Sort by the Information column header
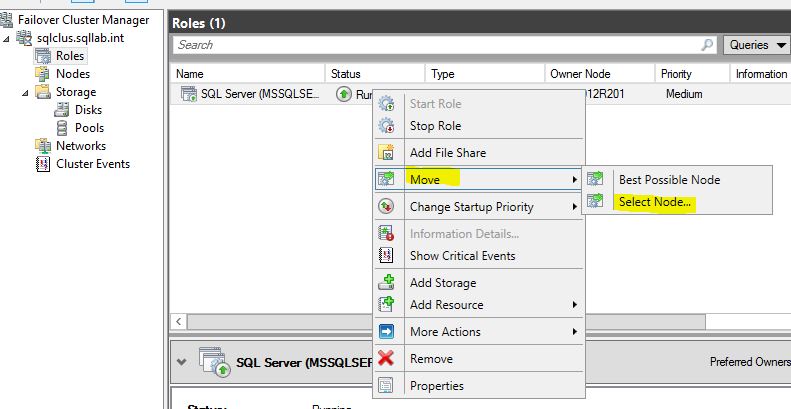791x409 pixels. click(x=760, y=74)
